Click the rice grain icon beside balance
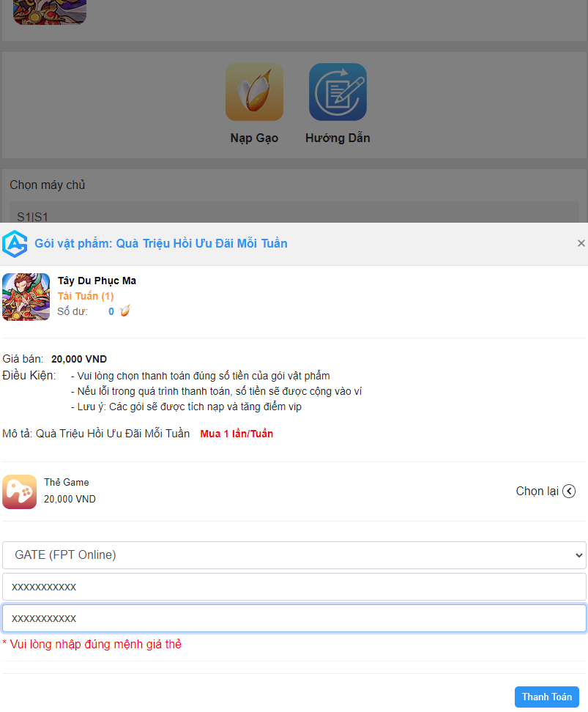Screen dimensions: 588x712 pyautogui.click(x=124, y=311)
